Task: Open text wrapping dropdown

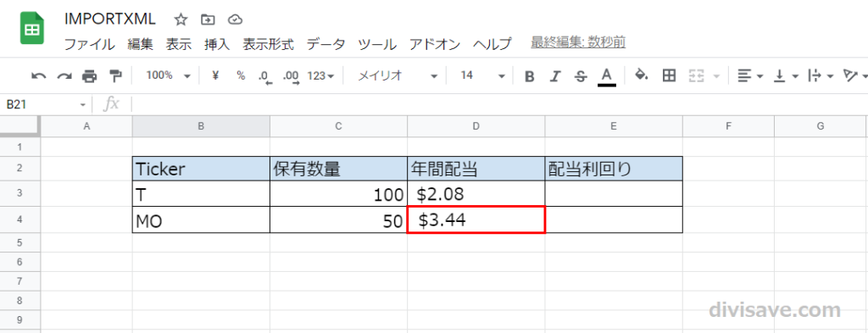Action: click(821, 75)
